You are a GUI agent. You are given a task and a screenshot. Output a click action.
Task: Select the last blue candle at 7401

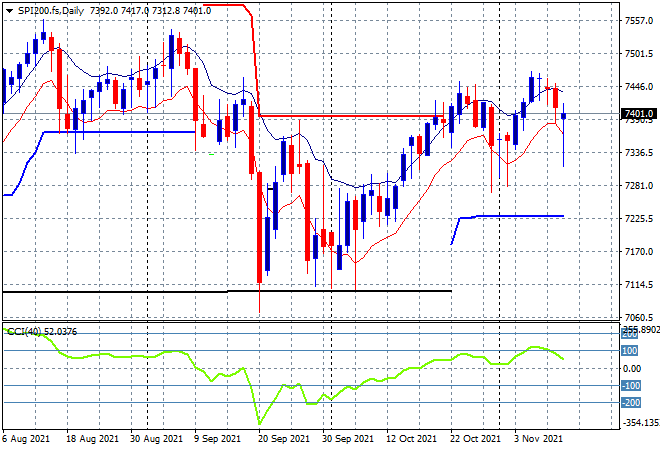pos(564,117)
